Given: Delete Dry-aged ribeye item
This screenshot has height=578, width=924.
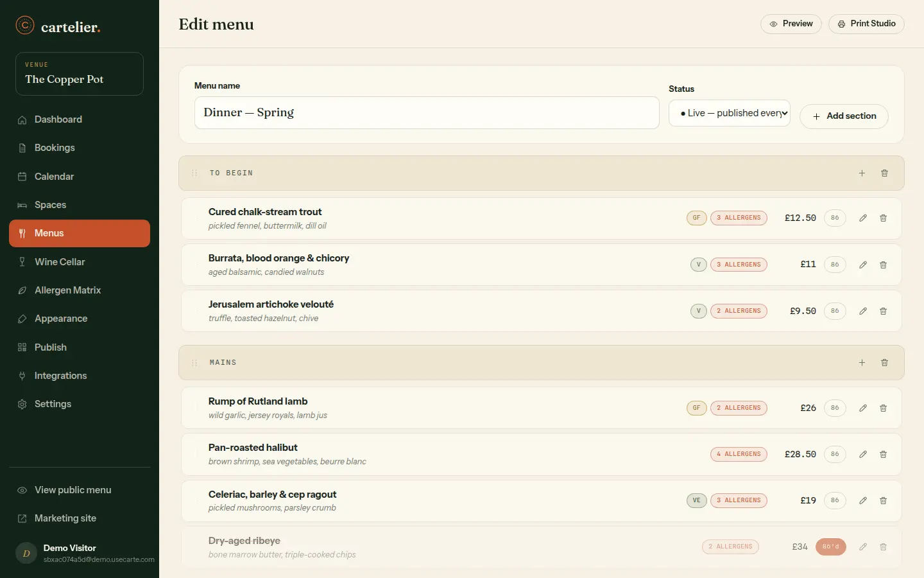Looking at the screenshot, I should [x=883, y=547].
